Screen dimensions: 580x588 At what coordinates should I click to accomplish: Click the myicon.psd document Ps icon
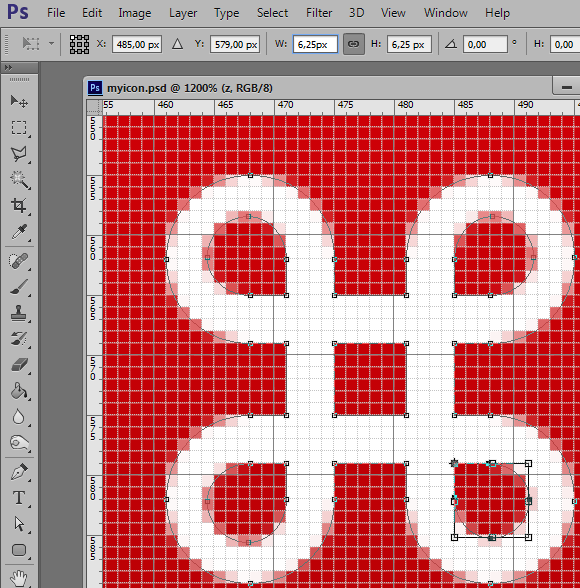point(95,88)
